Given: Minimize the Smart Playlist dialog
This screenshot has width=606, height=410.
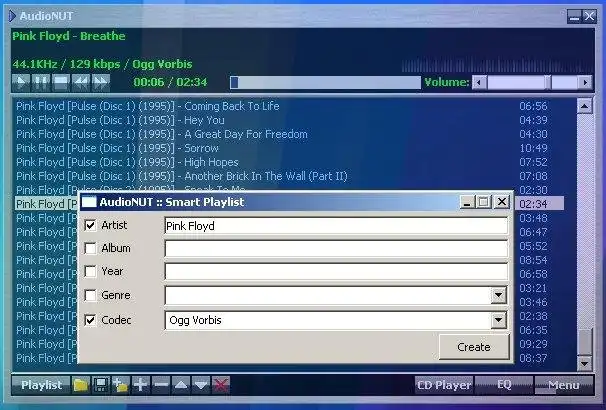Looking at the screenshot, I should pyautogui.click(x=467, y=202).
